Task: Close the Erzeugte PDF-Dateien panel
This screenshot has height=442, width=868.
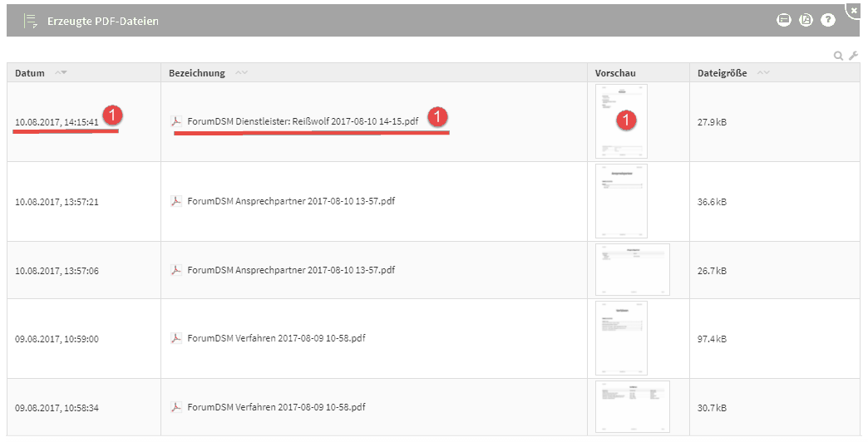Action: [854, 10]
